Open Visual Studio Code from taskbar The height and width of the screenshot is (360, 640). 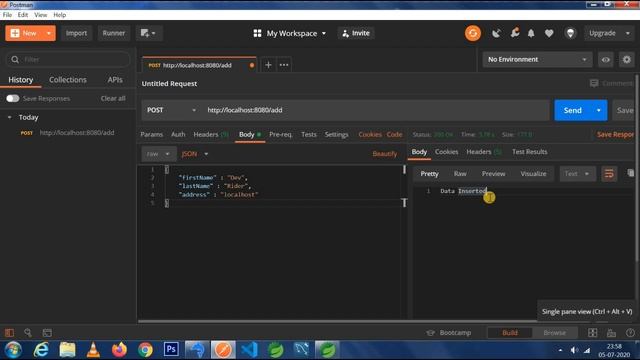coord(249,350)
